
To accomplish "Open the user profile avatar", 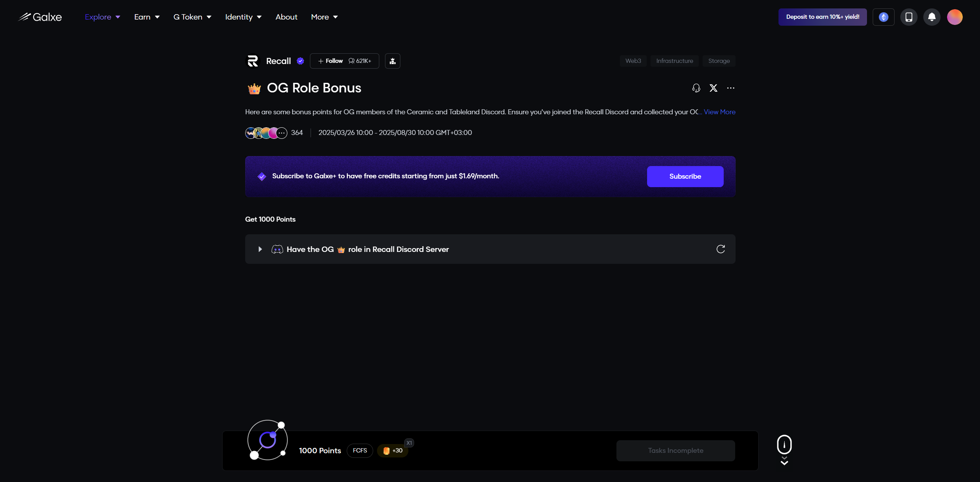I will [955, 17].
